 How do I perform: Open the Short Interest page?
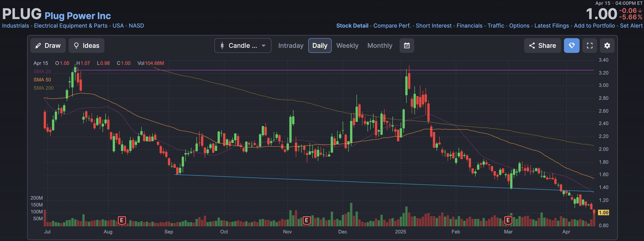(434, 26)
